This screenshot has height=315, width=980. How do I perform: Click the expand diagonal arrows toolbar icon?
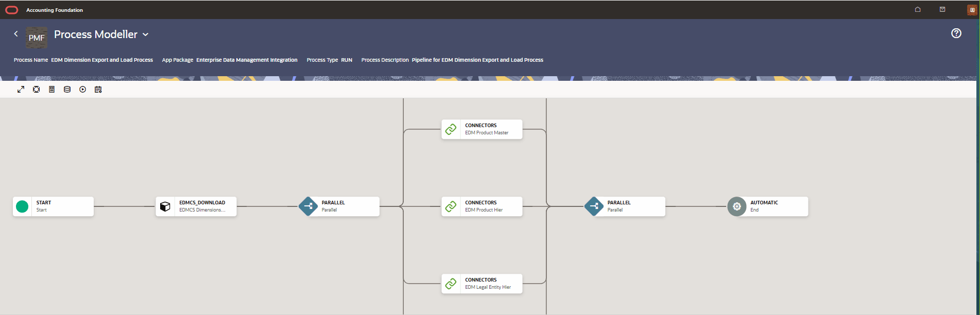[21, 90]
